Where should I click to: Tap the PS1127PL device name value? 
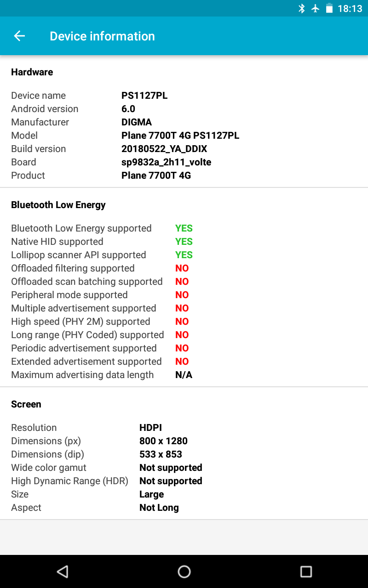(144, 96)
